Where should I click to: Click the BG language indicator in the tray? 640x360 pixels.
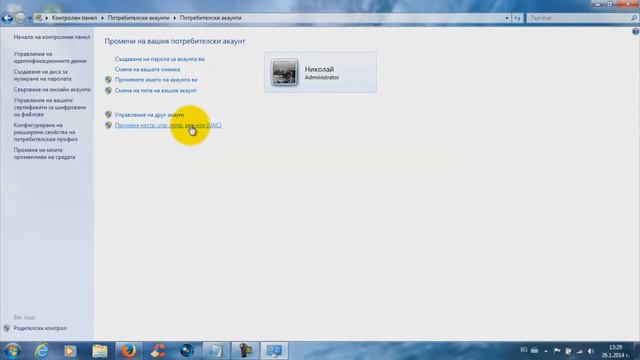(524, 350)
